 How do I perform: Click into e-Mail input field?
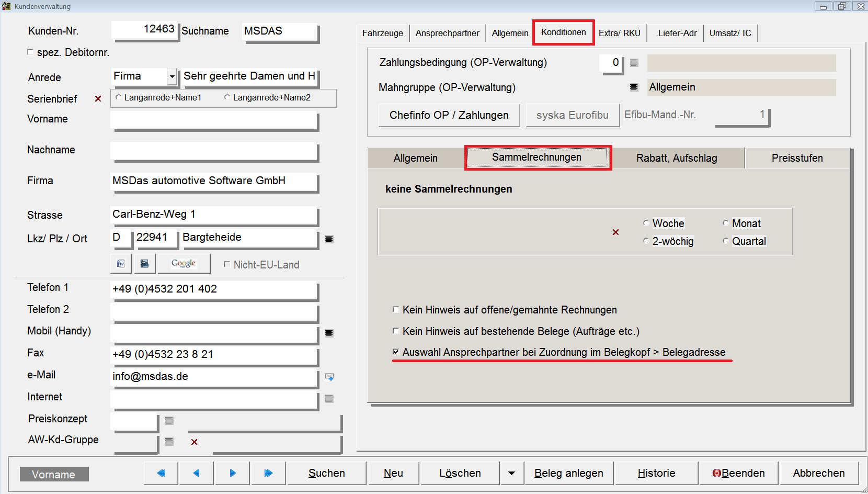click(214, 377)
